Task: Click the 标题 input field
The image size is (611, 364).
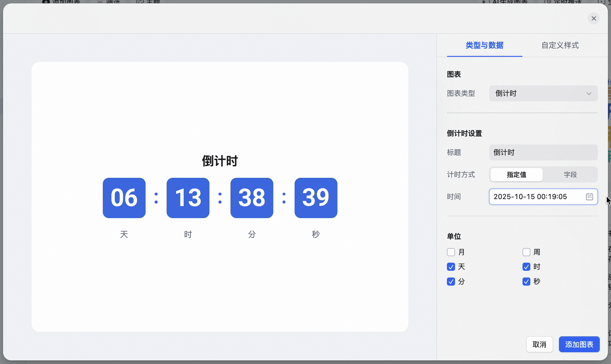Action: [x=543, y=153]
